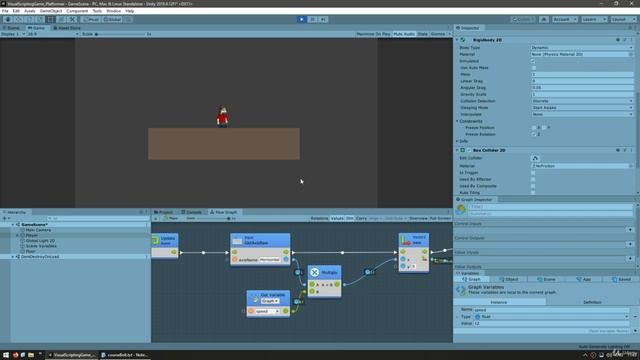Toggle the Is Trigger checkbox
The width and height of the screenshot is (640, 360).
533,173
